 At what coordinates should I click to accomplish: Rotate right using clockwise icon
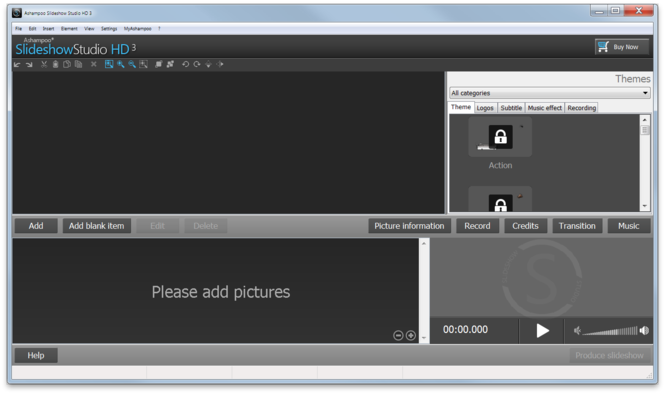(197, 64)
